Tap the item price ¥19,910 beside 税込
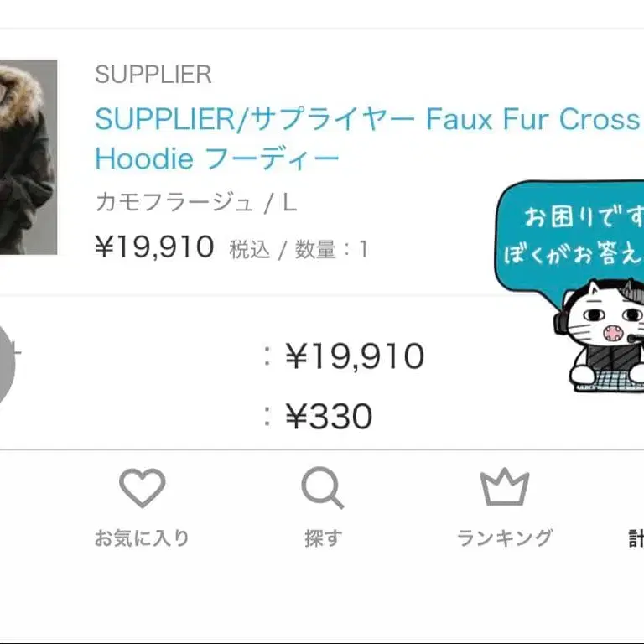644x644 pixels. pyautogui.click(x=154, y=247)
